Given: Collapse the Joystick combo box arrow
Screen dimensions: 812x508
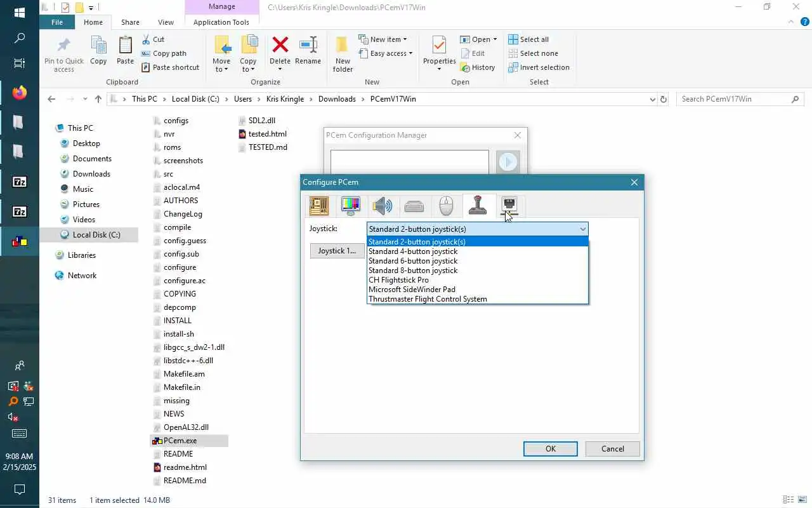Looking at the screenshot, I should click(x=582, y=229).
